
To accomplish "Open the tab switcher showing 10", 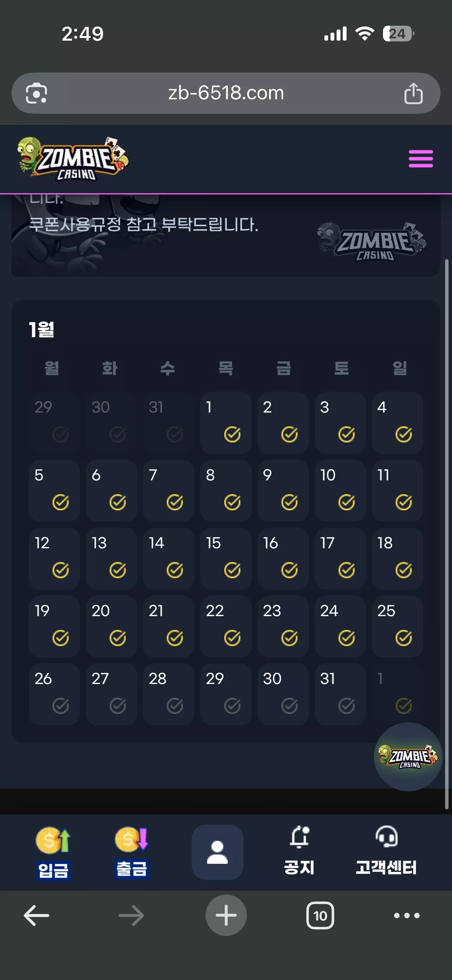I will (x=320, y=916).
